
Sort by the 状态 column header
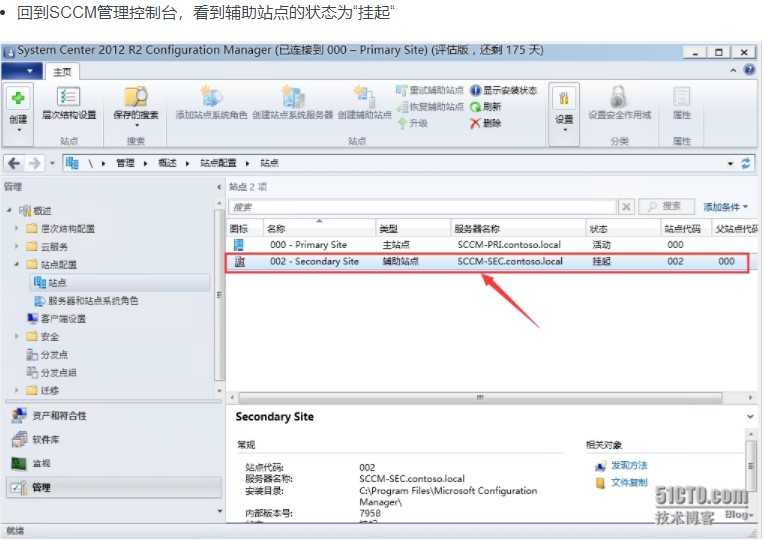coord(624,228)
